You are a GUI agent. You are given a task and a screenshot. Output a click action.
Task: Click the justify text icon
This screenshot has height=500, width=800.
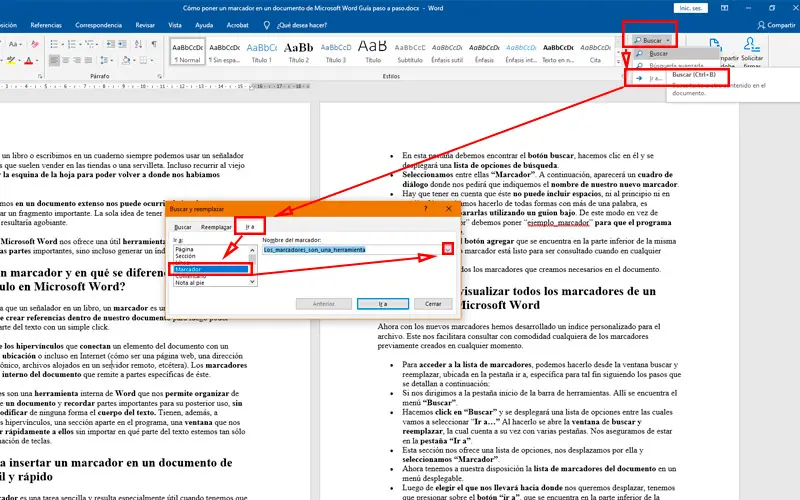pos(88,60)
